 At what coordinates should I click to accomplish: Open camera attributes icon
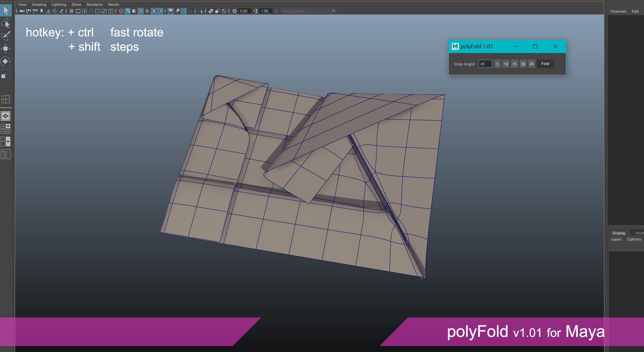(x=35, y=11)
